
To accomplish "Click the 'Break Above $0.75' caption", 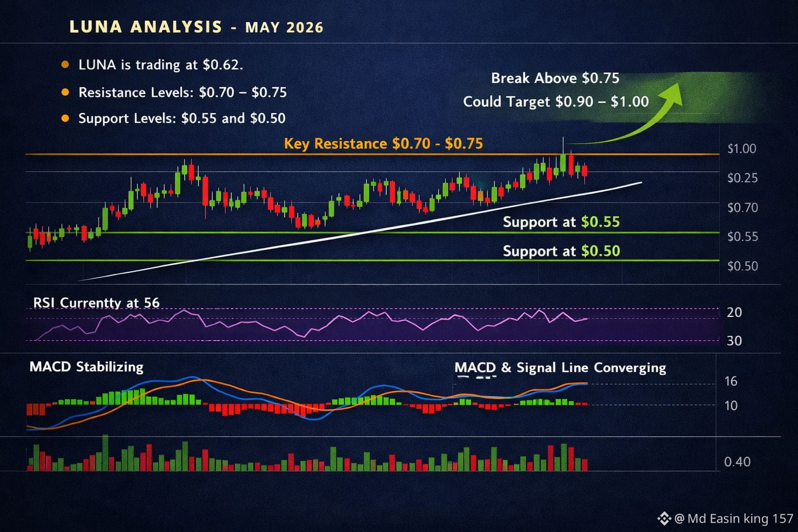I will 555,78.
